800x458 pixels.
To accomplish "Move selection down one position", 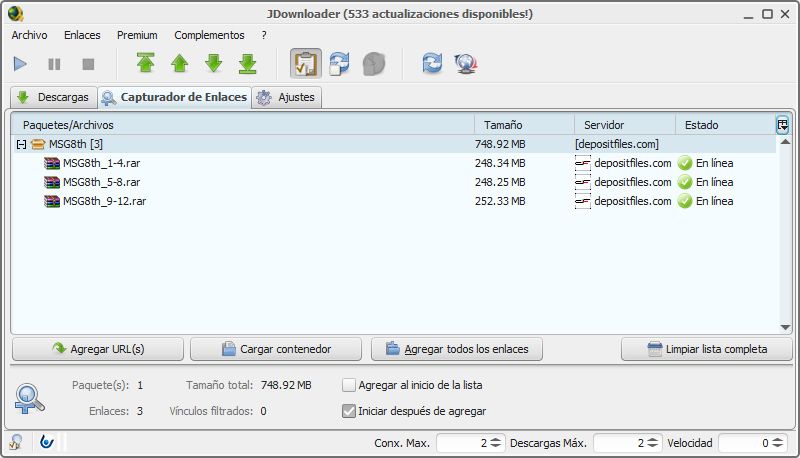I will (x=213, y=64).
